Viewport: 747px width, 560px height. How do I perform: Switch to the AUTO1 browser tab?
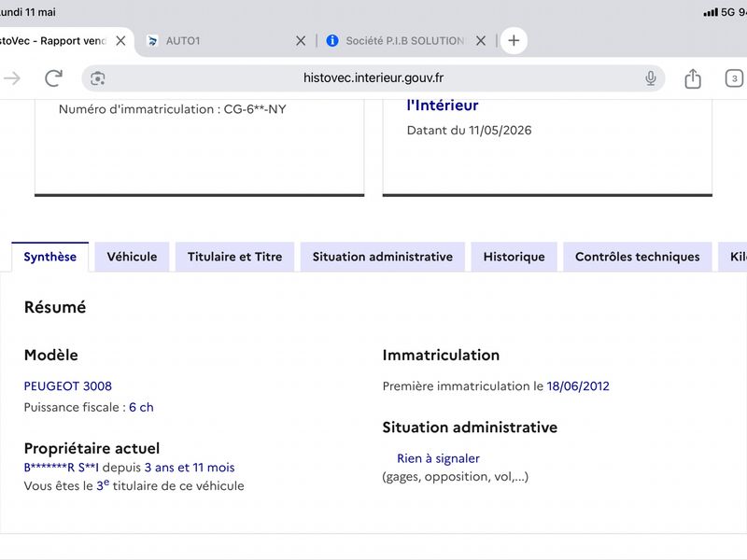tap(224, 41)
